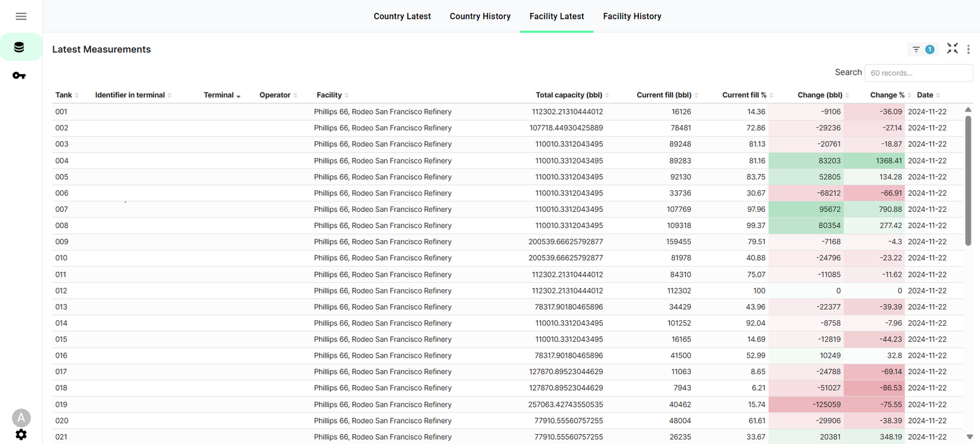Sort by the Terminal column
This screenshot has width=980, height=444.
(222, 95)
